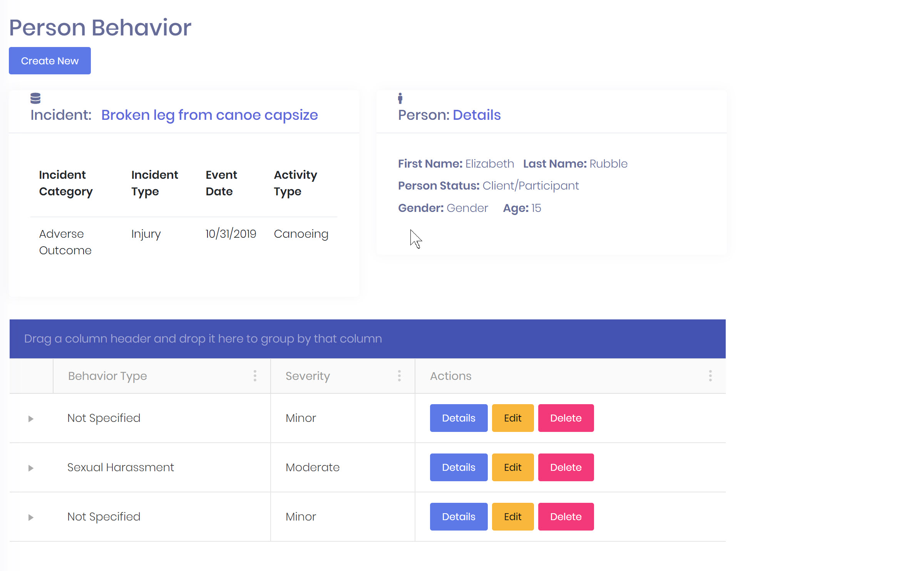Click the Adverse Outcome category value
The image size is (924, 571).
65,242
